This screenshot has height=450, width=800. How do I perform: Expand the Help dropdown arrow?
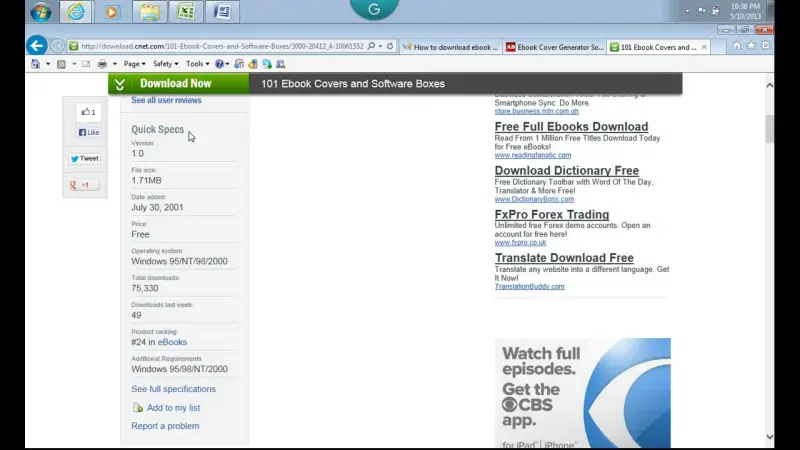[227, 64]
